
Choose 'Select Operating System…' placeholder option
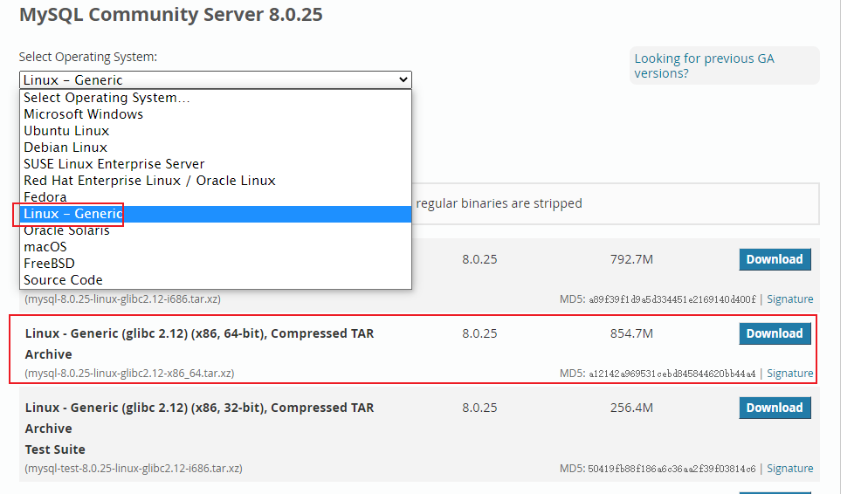[x=216, y=98]
